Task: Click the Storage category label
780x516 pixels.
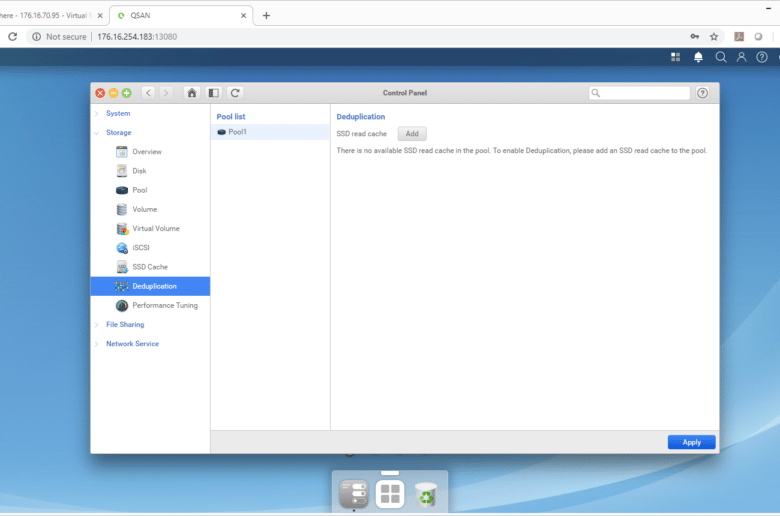Action: 118,133
